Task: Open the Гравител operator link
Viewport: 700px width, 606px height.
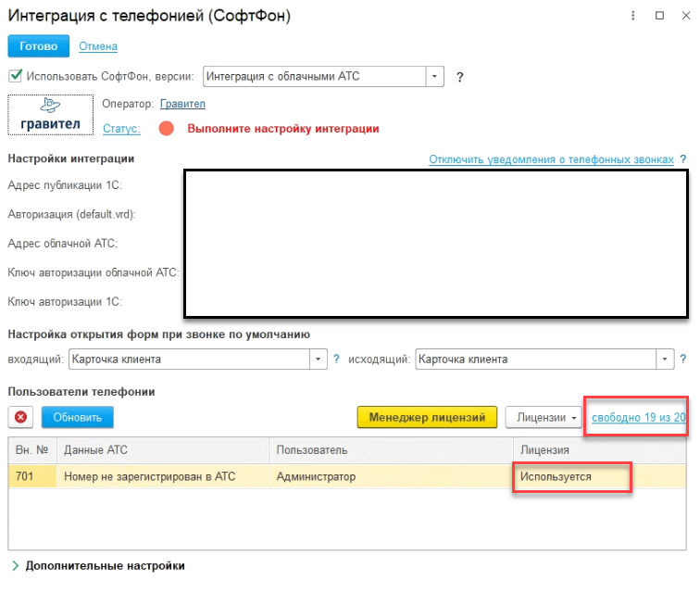Action: click(x=182, y=104)
